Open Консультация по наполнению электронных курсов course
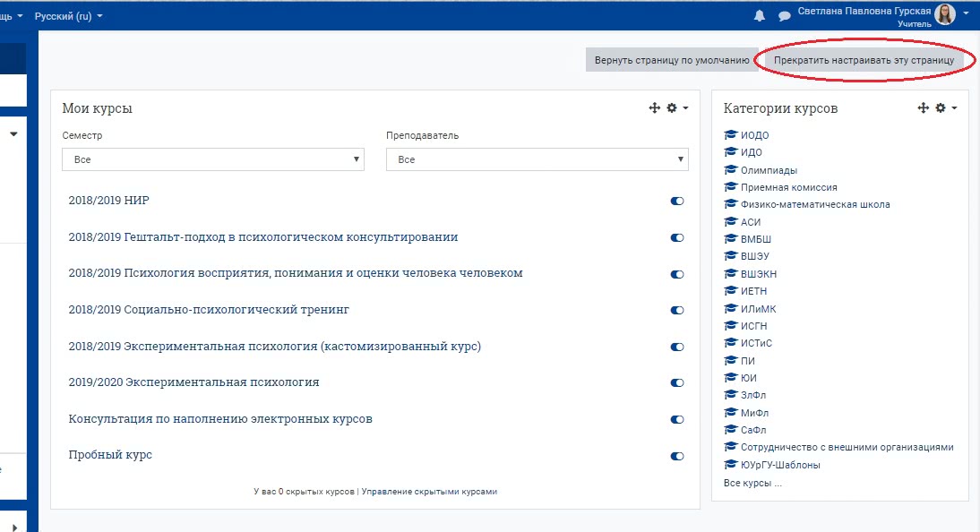This screenshot has height=532, width=980. tap(220, 419)
